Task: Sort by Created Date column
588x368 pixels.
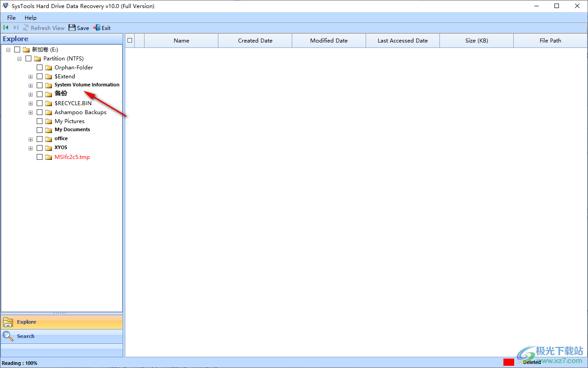Action: 255,40
